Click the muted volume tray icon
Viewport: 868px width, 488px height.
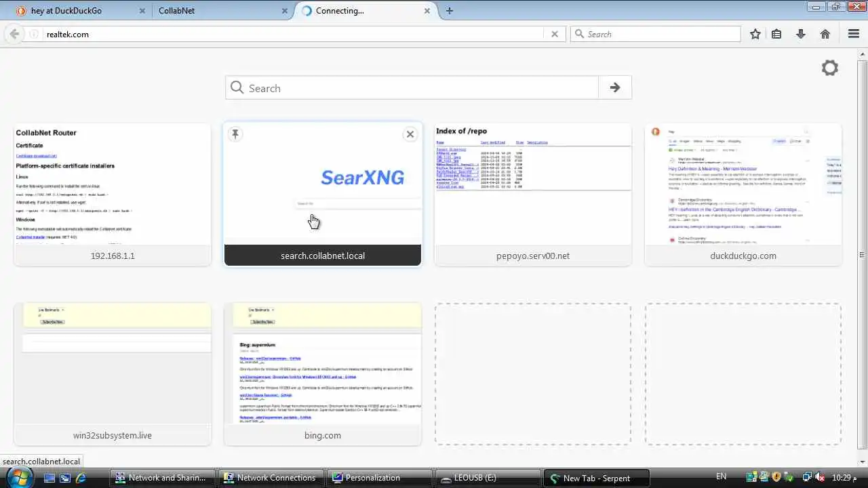(x=820, y=477)
